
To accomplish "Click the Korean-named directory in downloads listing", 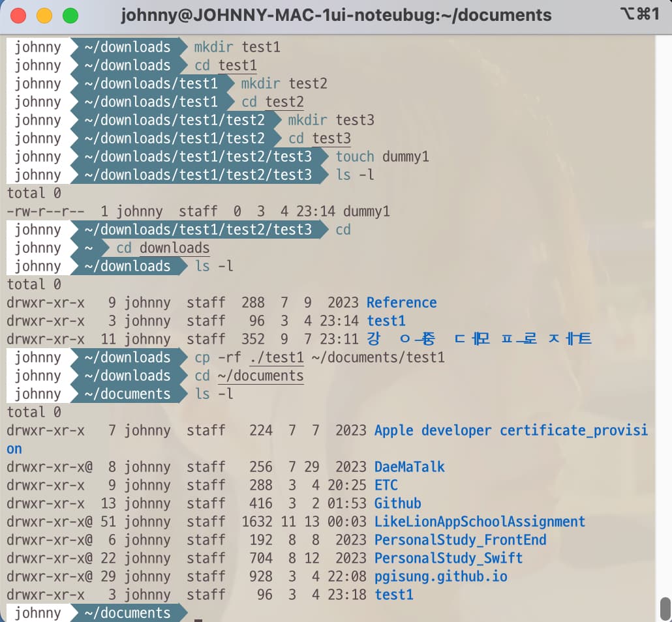I will click(x=479, y=339).
